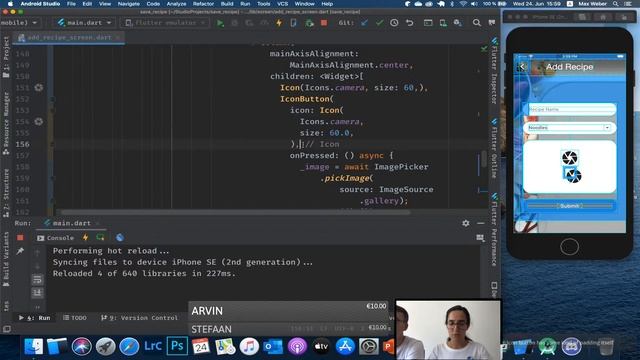Screen dimensions: 640x360
Task: Click the Debug bug icon in toolbar
Action: [x=235, y=23]
